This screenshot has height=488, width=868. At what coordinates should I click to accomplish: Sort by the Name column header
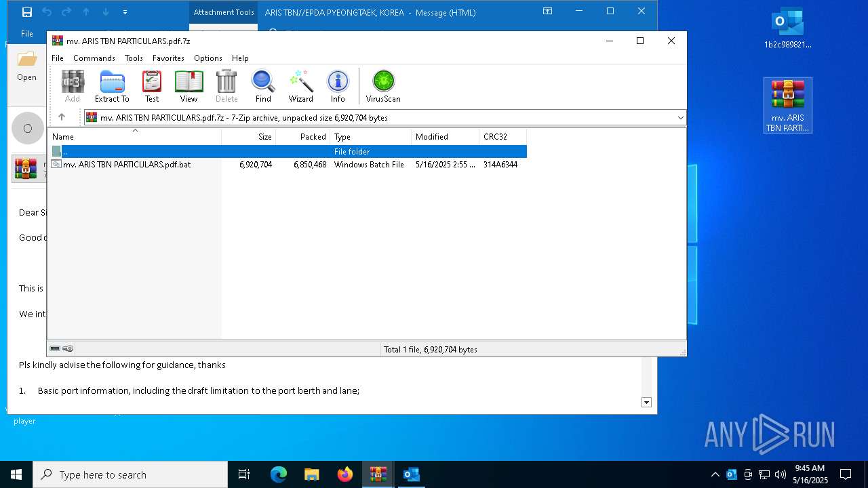[134, 136]
